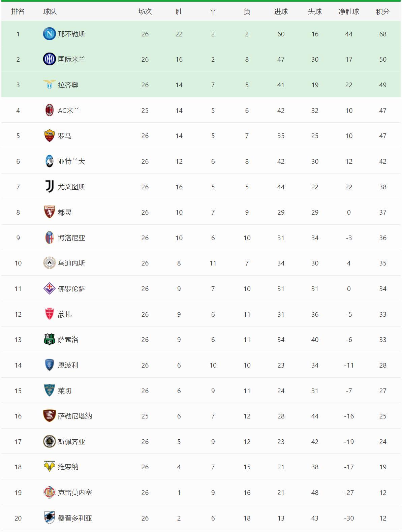Click the Roma wolf crest icon
The image size is (402, 532).
pyautogui.click(x=49, y=136)
